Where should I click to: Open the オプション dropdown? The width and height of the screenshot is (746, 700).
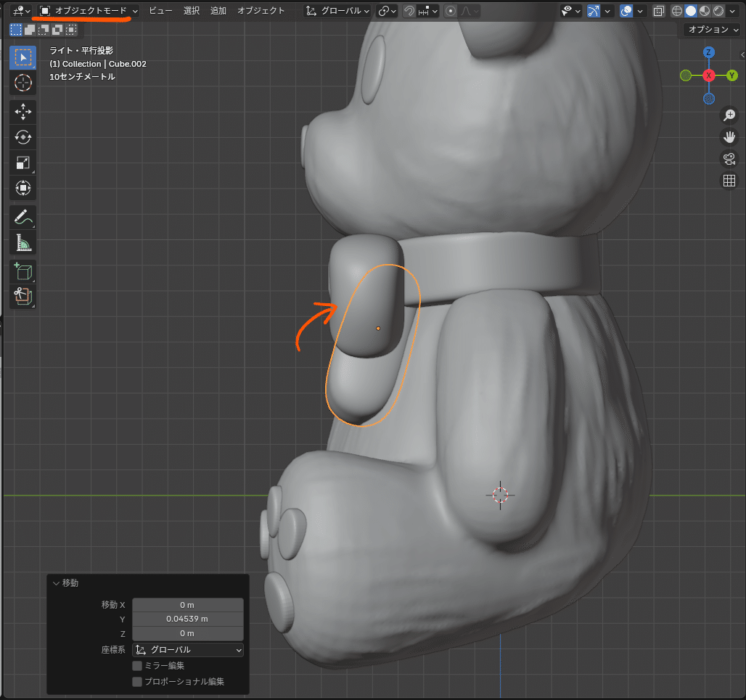[710, 30]
